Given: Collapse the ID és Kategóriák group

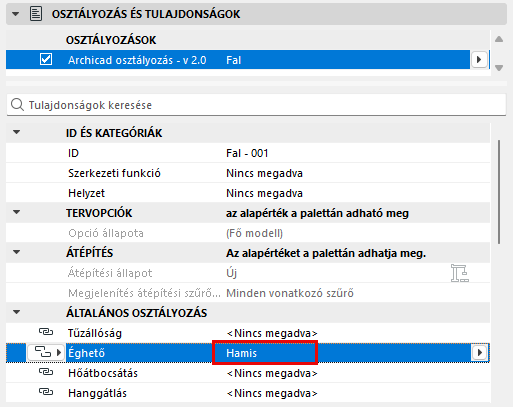Looking at the screenshot, I should coord(16,132).
